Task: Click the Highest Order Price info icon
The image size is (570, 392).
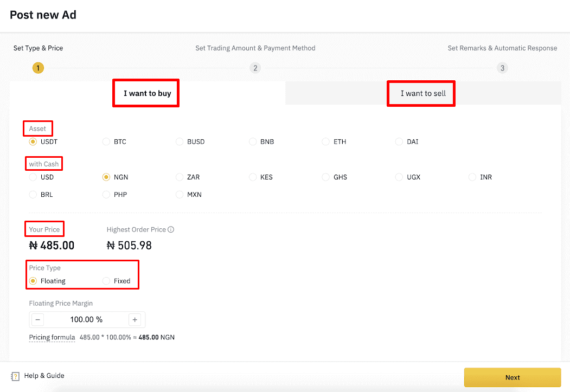Action: [x=171, y=230]
